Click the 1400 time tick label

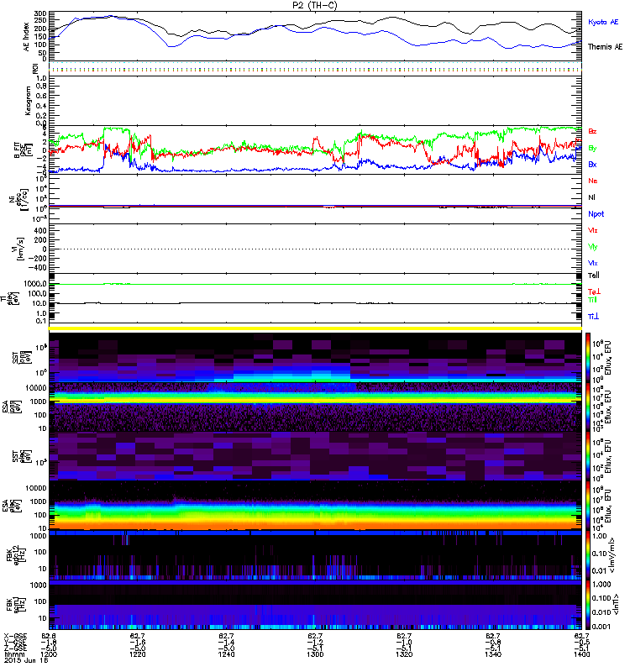click(581, 654)
